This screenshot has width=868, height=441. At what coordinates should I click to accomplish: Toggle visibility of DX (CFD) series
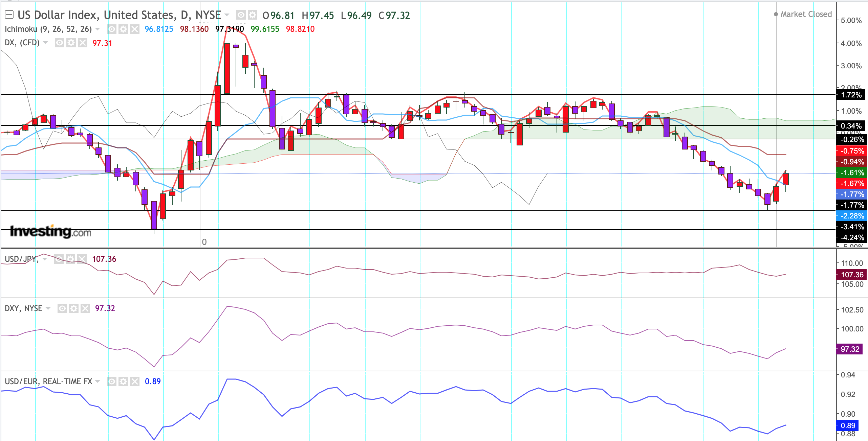[x=60, y=43]
